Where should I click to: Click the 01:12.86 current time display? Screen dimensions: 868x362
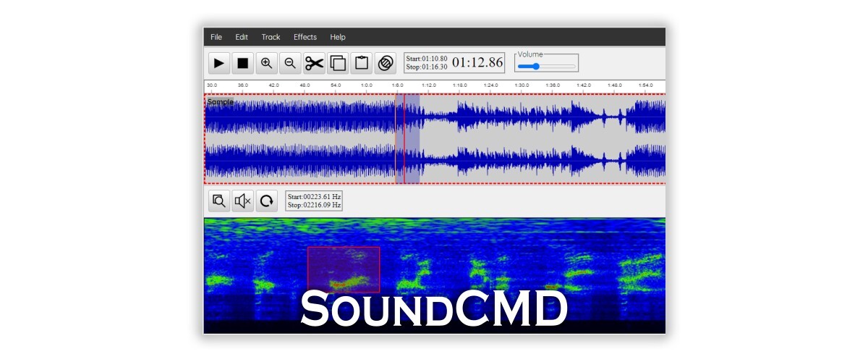477,62
